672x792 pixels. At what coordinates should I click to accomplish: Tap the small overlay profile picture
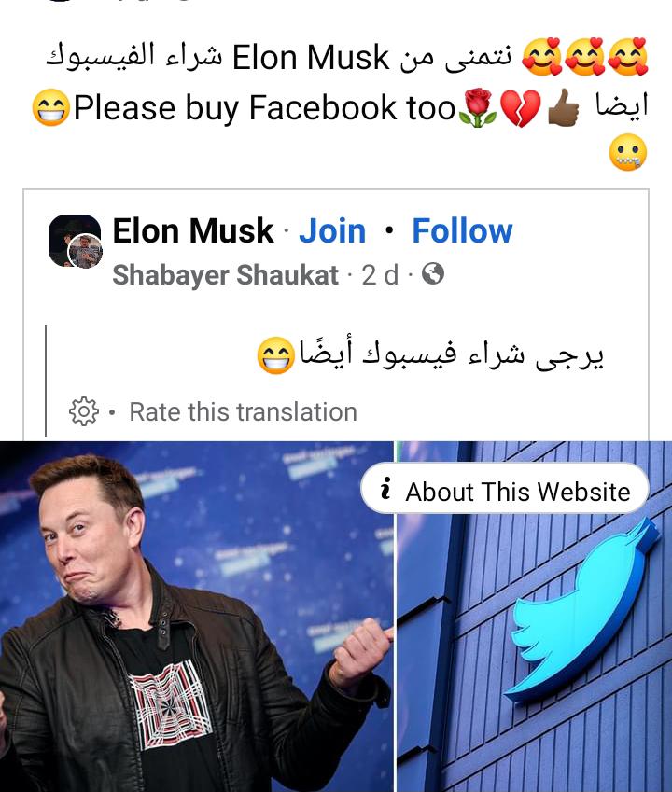point(85,251)
